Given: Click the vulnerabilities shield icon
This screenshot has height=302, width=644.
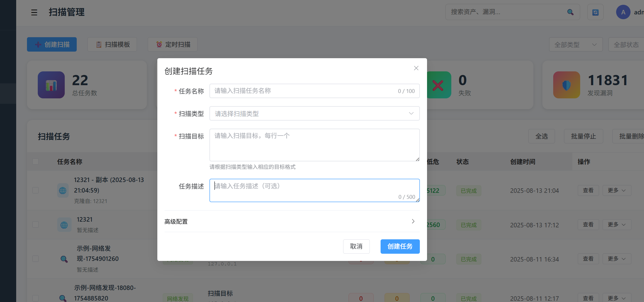Looking at the screenshot, I should coord(566,85).
